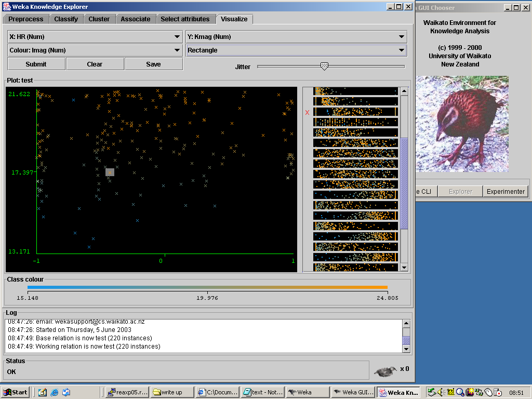
Task: Open the Rectangle selection shape dropdown
Action: point(296,50)
